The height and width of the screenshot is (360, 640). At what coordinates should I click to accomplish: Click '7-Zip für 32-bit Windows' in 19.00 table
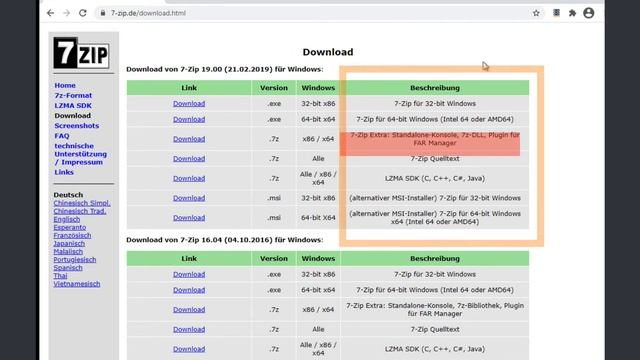tap(435, 104)
